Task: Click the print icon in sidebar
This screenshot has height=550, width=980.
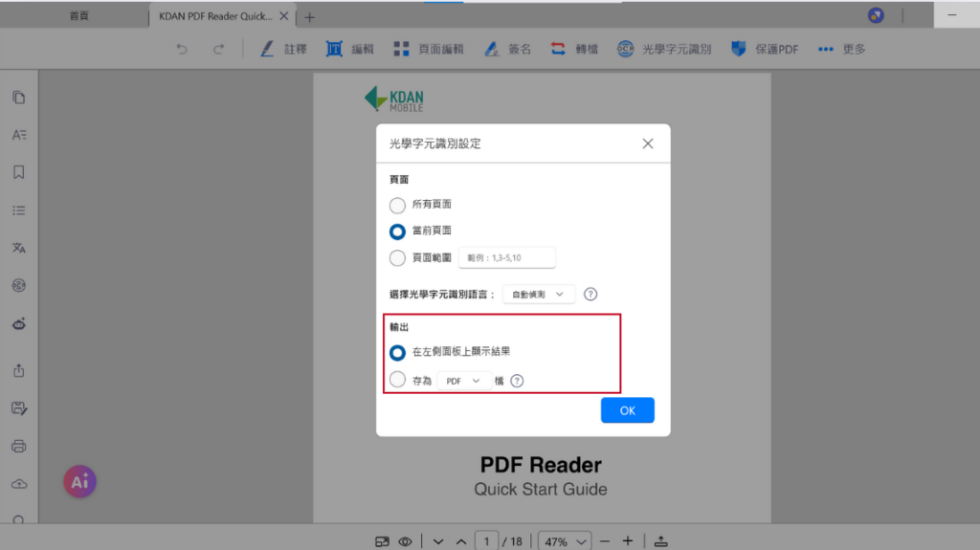Action: [x=19, y=447]
